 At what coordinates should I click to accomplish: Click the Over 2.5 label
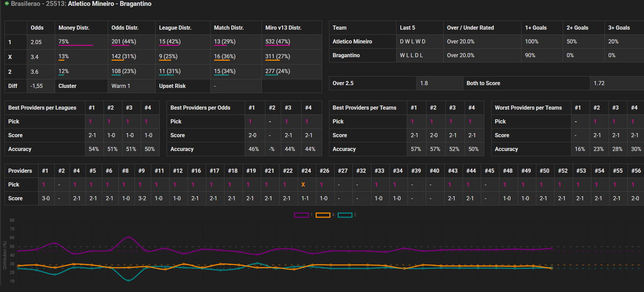(343, 83)
